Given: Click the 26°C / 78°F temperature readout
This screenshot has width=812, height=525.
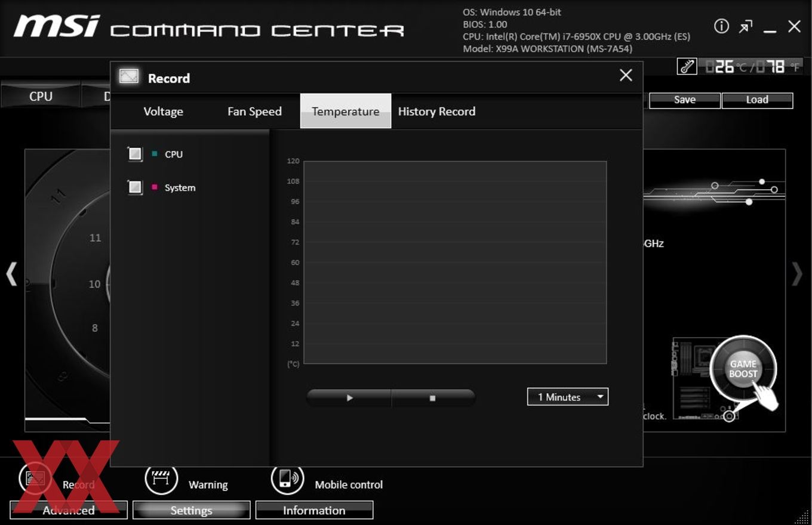Looking at the screenshot, I should (x=752, y=67).
